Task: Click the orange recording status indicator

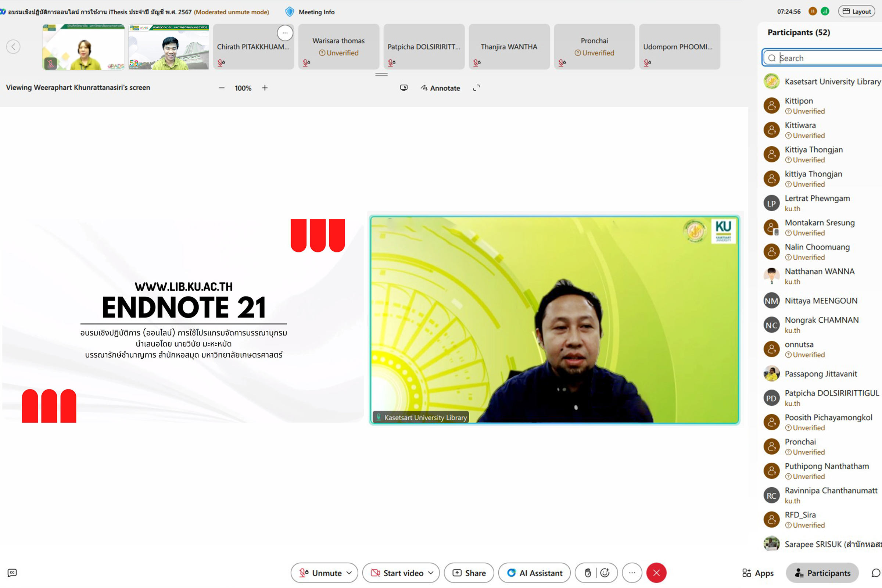Action: point(813,11)
